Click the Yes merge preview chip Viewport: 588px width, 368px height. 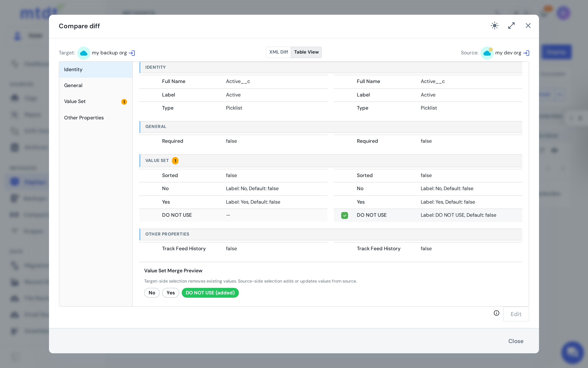click(x=170, y=293)
